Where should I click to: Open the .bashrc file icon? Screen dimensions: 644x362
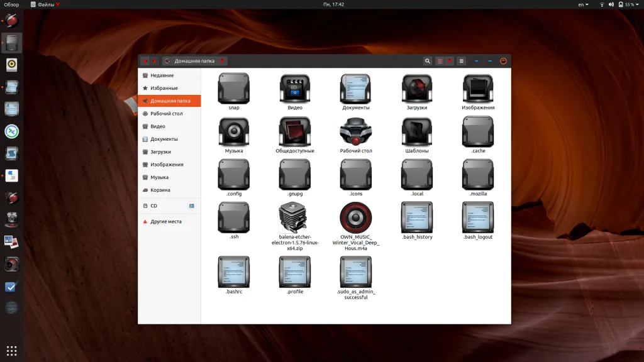pos(234,272)
